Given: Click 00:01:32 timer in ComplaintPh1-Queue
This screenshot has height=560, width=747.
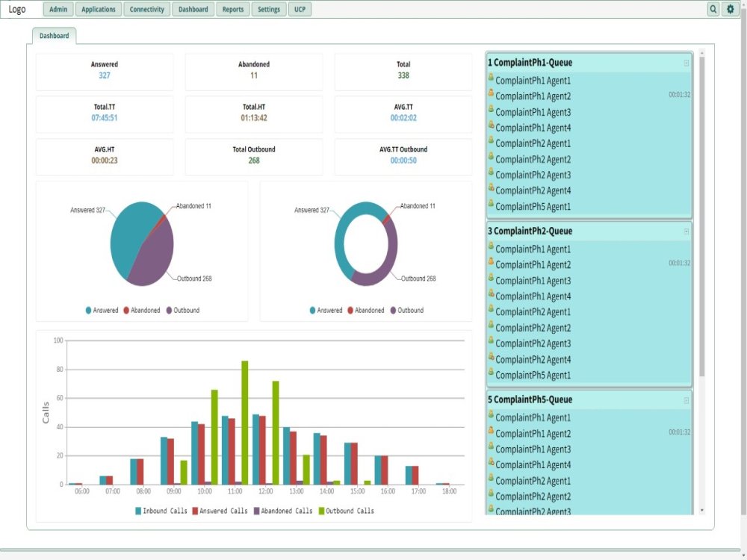Looking at the screenshot, I should [679, 95].
